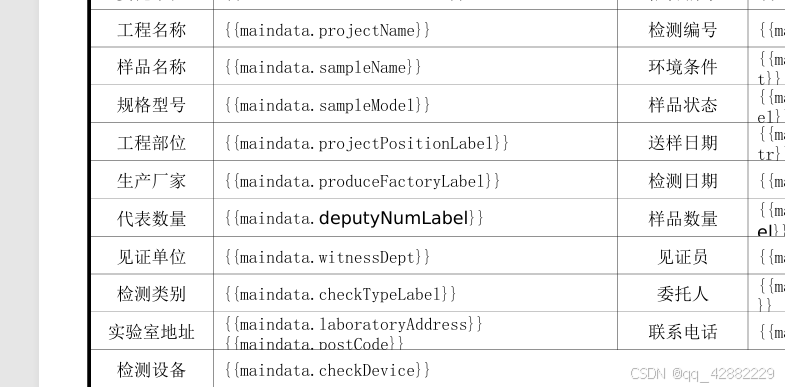Click the CSDN @qq_42882229 watermark

point(702,373)
